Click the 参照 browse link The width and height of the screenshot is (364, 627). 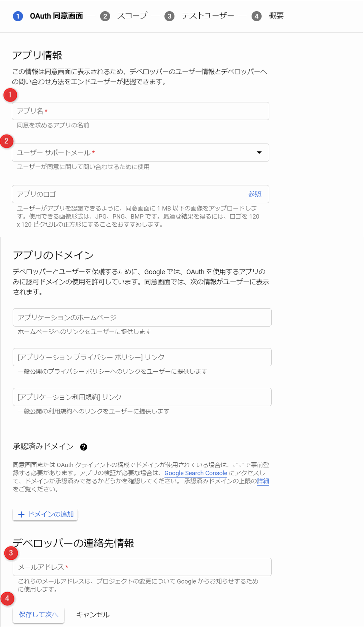pyautogui.click(x=255, y=194)
